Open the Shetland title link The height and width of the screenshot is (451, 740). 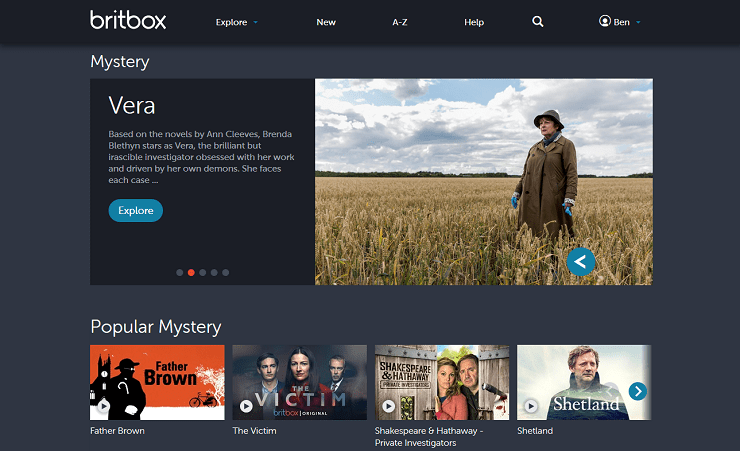[535, 431]
